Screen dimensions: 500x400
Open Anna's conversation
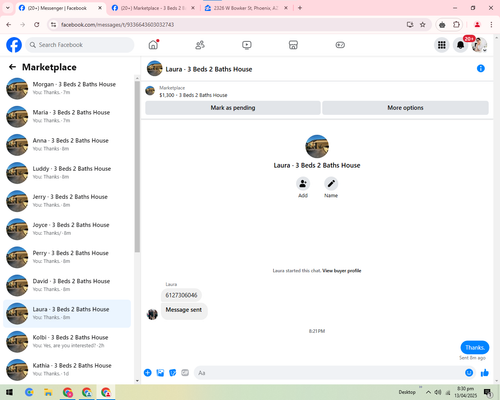(67, 145)
